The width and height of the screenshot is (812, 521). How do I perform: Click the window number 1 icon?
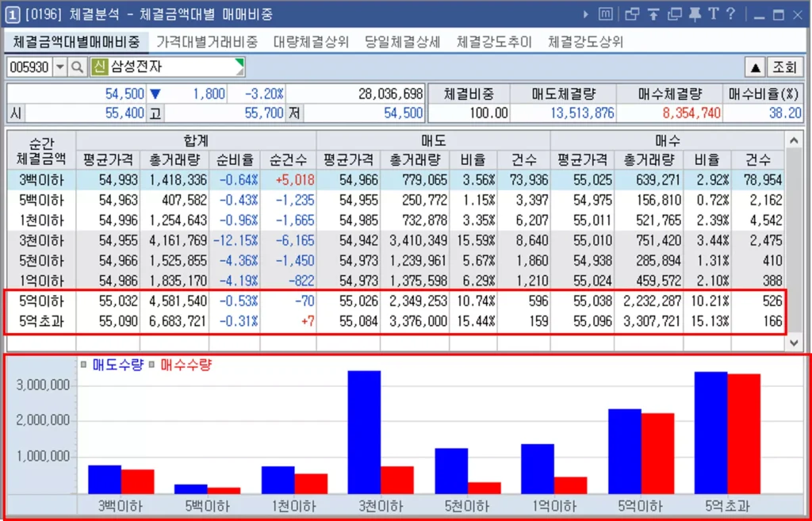point(12,14)
